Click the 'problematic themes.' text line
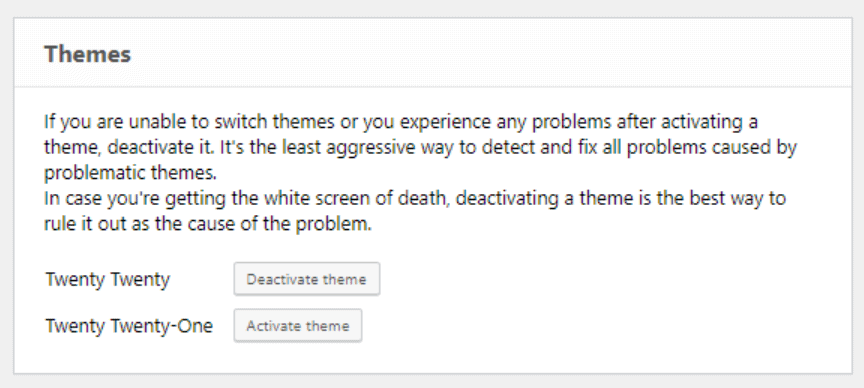Screen dimensions: 864x388 pyautogui.click(x=131, y=174)
